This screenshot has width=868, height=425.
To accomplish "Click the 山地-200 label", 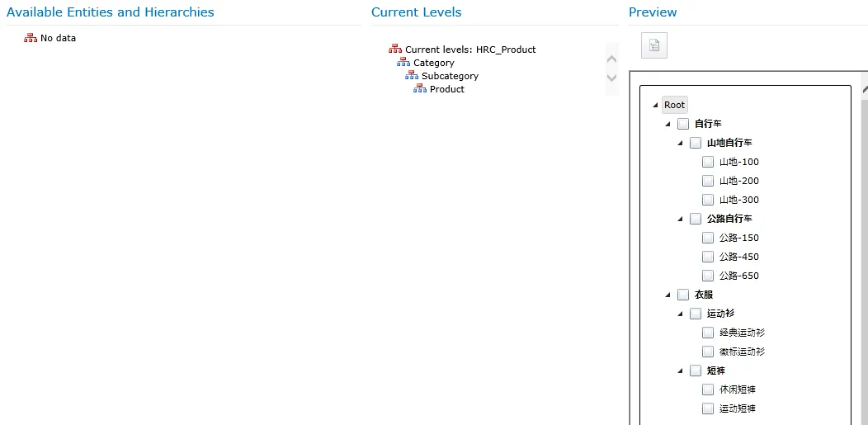I will coord(739,181).
